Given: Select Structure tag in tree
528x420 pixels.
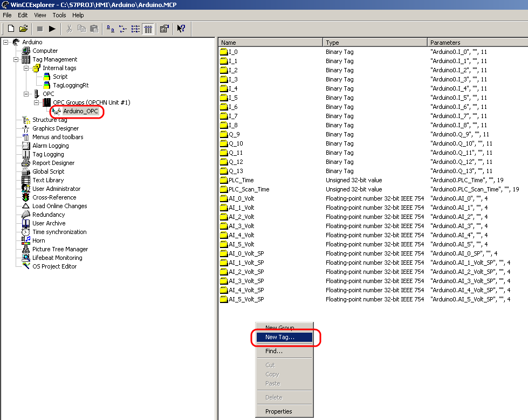Looking at the screenshot, I should point(50,120).
